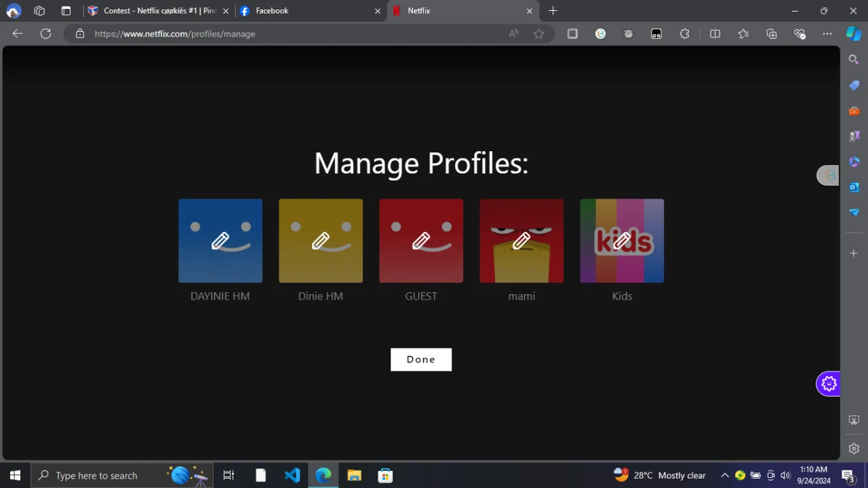Viewport: 868px width, 488px height.
Task: Open the Windows Start menu
Action: click(15, 475)
